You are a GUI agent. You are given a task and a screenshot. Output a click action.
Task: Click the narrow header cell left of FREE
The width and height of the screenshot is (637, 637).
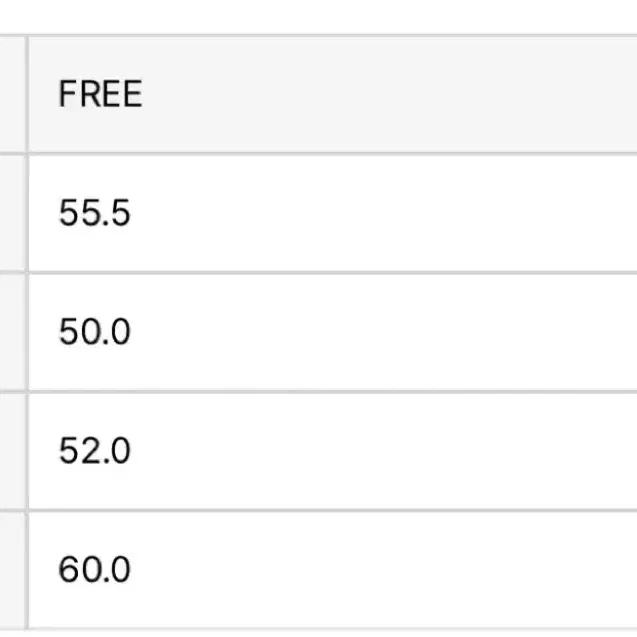click(x=13, y=94)
